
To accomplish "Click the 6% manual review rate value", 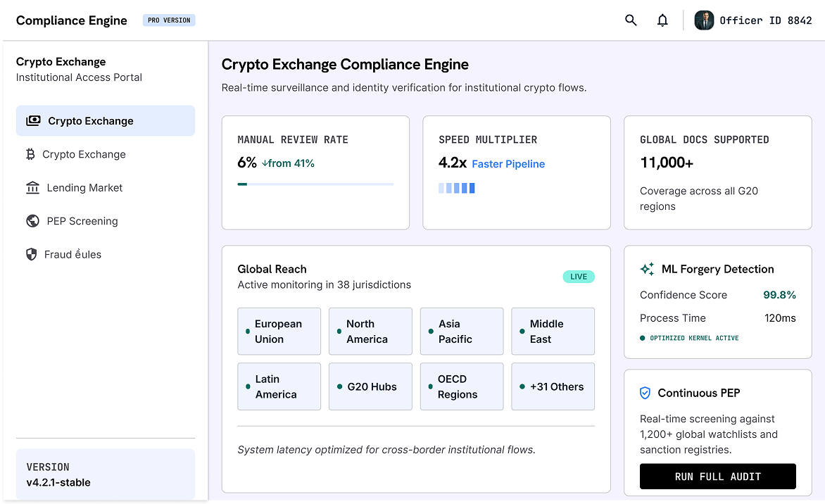I will click(x=247, y=163).
